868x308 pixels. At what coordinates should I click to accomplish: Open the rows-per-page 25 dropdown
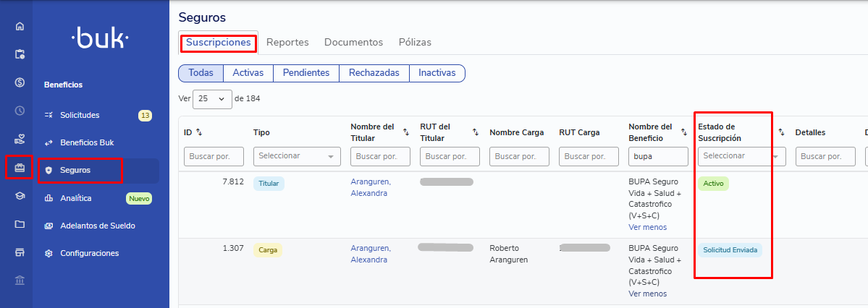[212, 99]
